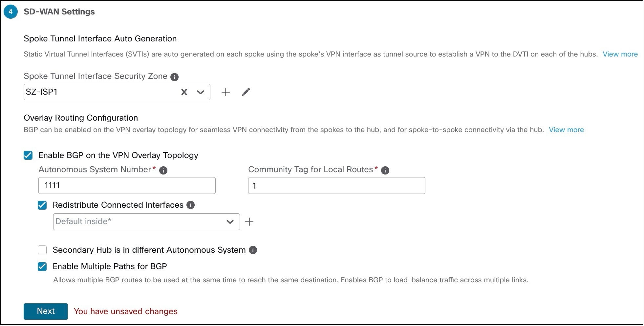Select the Autonomous System Number field
Viewport: 644px width, 326px height.
tap(127, 185)
